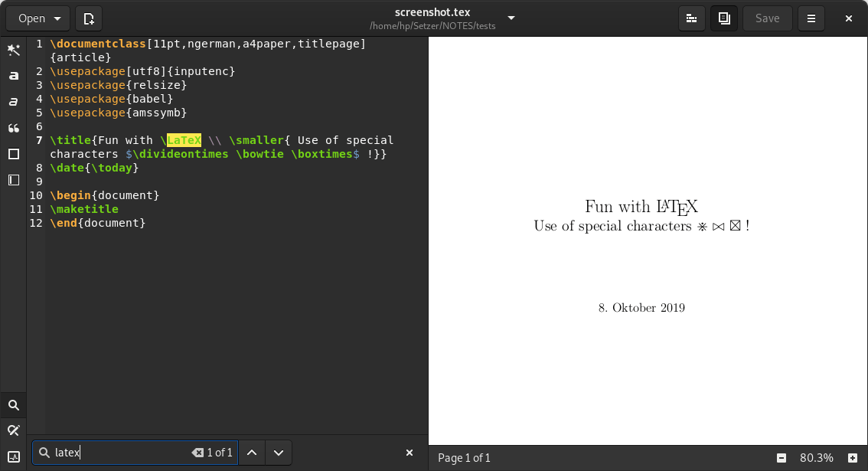Screen dimensions: 868x471
Task: Click the magnifier search icon in left sidebar
Action: (13, 405)
